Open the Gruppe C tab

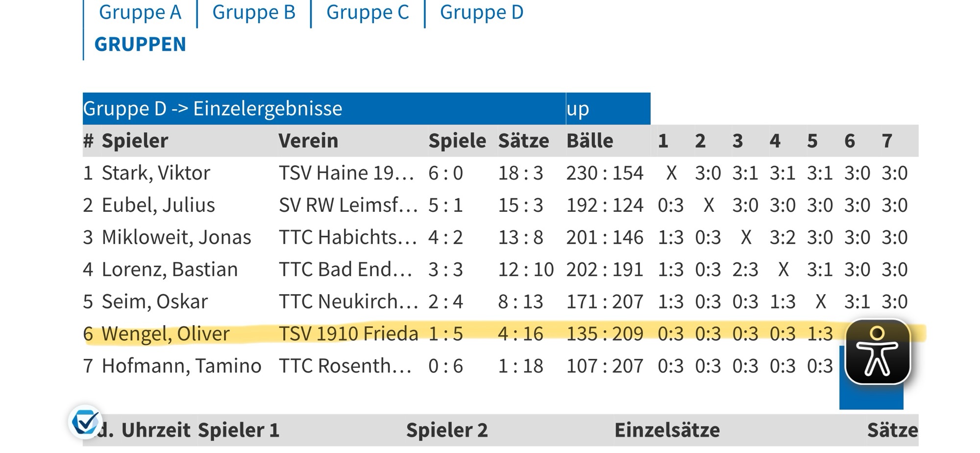[x=367, y=12]
